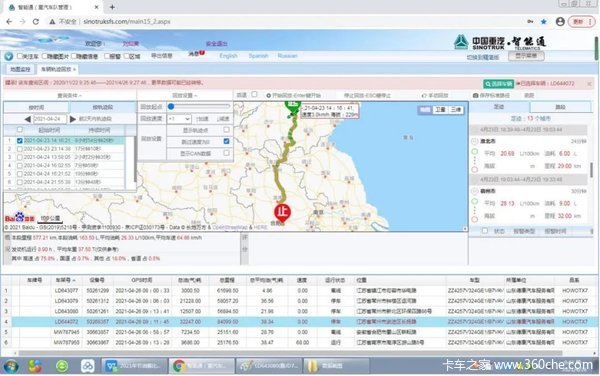This screenshot has height=376, width=600.
Task: Open the Chrome profile avatar menu
Action: pos(560,22)
